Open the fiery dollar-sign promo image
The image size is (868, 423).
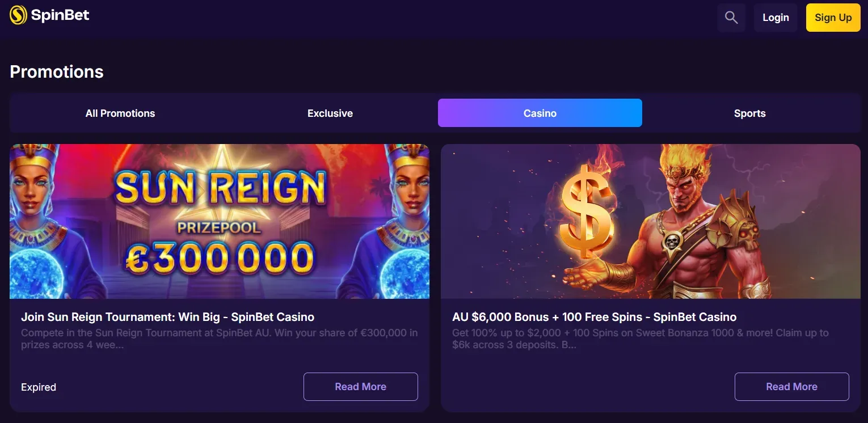point(651,221)
